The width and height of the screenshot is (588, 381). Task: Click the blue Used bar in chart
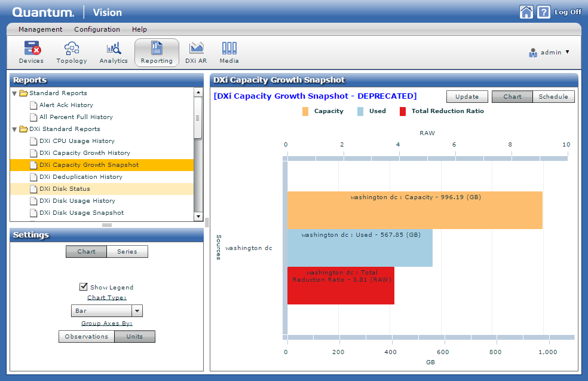[360, 248]
